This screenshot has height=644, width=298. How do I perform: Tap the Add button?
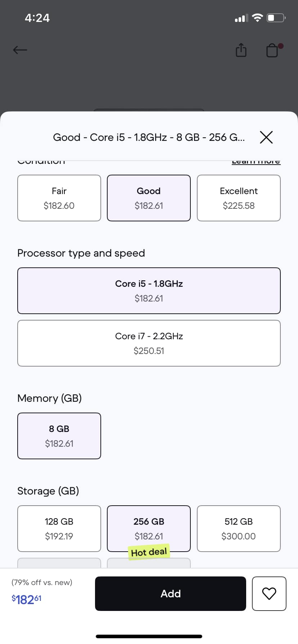point(171,594)
